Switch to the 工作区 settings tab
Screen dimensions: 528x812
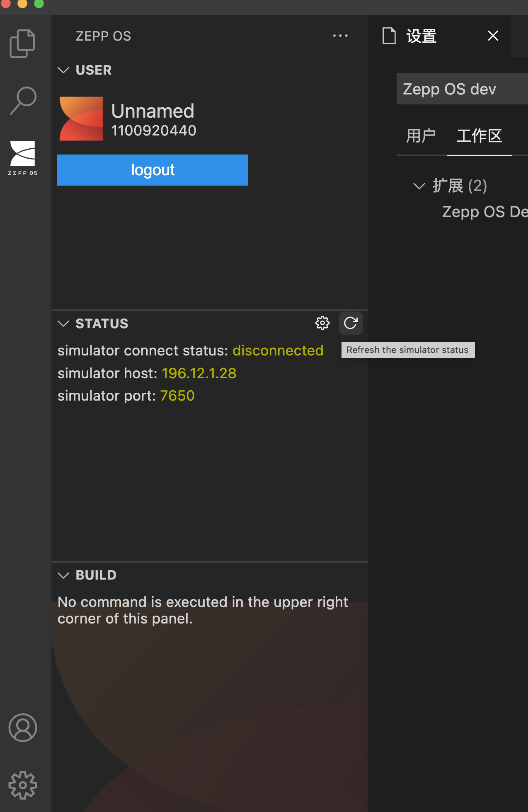click(479, 136)
